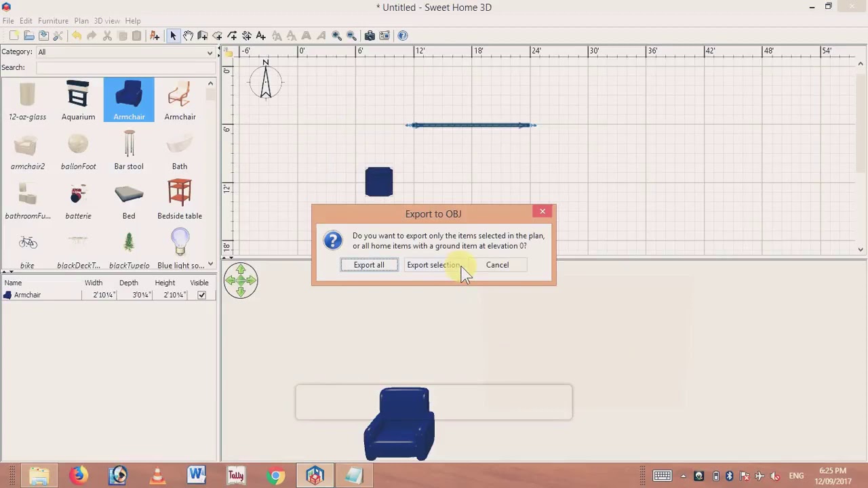Click the Cut scissors icon
The image size is (868, 488).
point(107,36)
